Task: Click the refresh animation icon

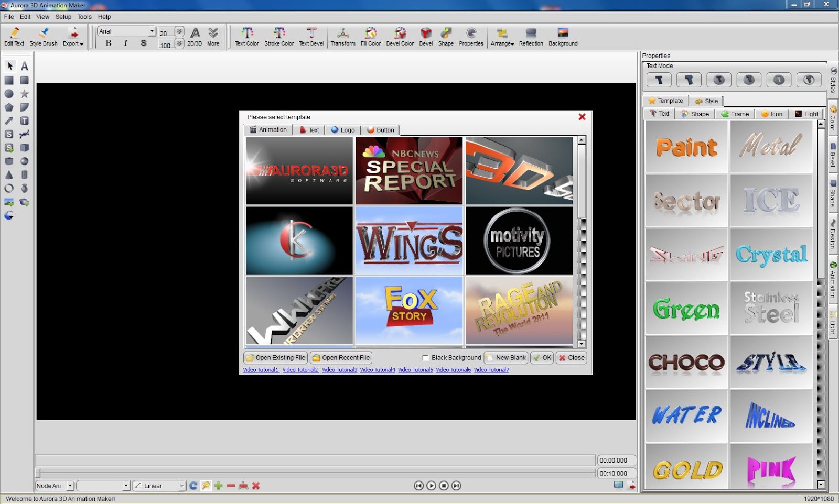Action: pos(193,486)
